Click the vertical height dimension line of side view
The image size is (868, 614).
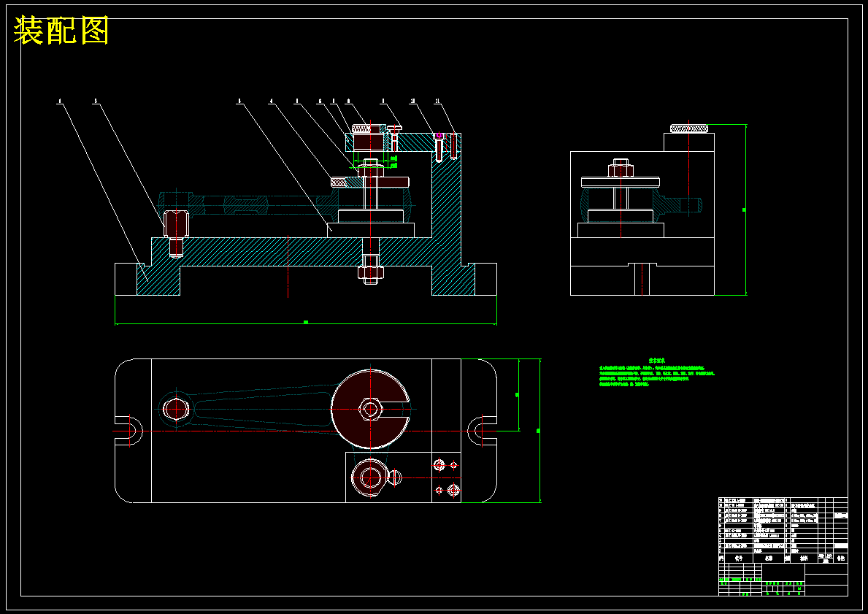tap(746, 210)
